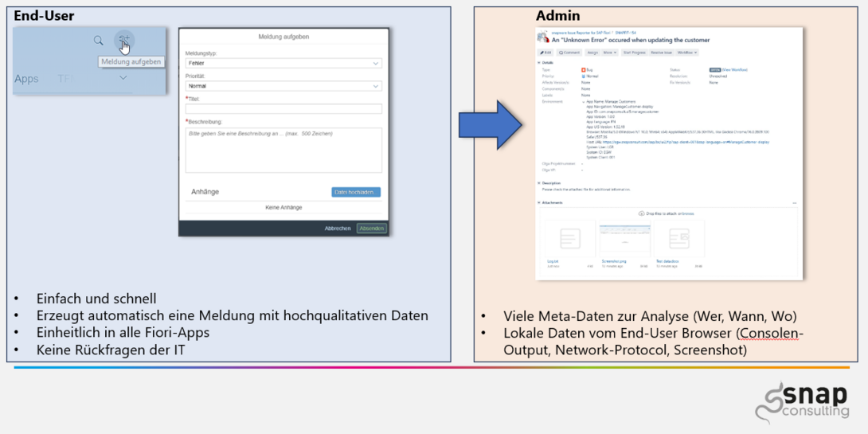Open the Priorität dropdown set to Normal
Image resolution: width=868 pixels, height=434 pixels.
click(x=283, y=85)
